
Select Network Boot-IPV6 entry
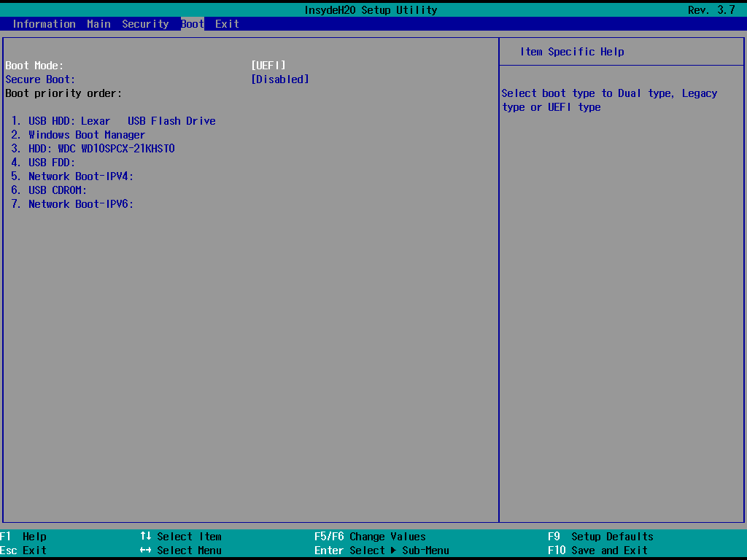pyautogui.click(x=72, y=204)
